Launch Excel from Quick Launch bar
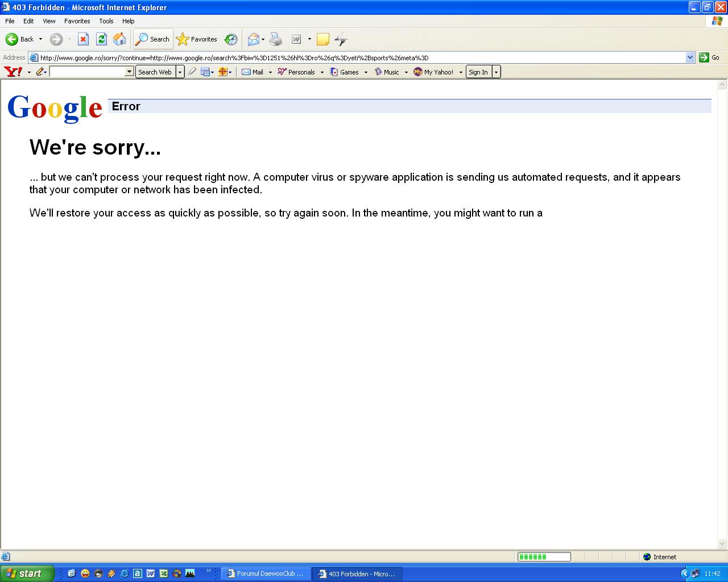 (163, 573)
